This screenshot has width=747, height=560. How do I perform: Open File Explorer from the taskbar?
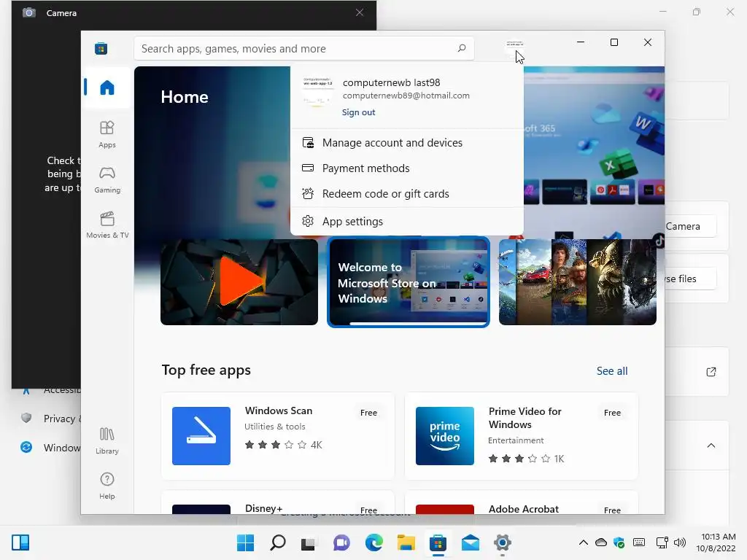(x=406, y=542)
